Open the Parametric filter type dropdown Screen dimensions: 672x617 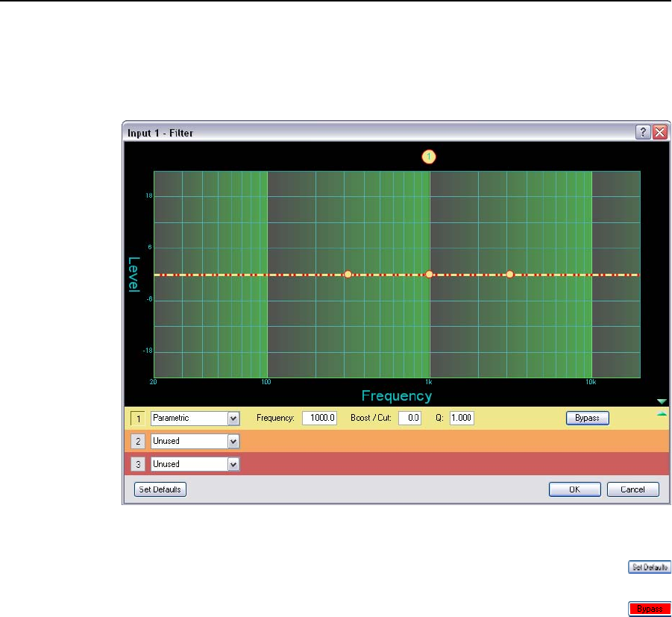click(233, 419)
